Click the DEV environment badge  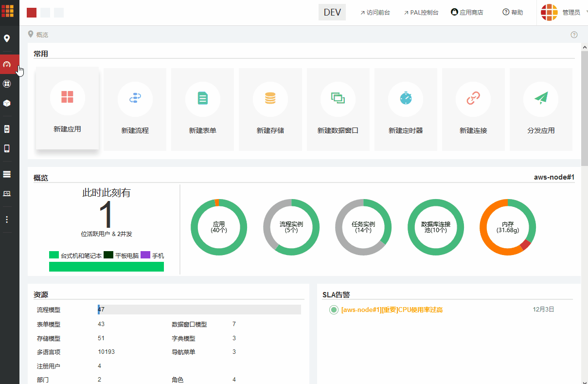[332, 13]
